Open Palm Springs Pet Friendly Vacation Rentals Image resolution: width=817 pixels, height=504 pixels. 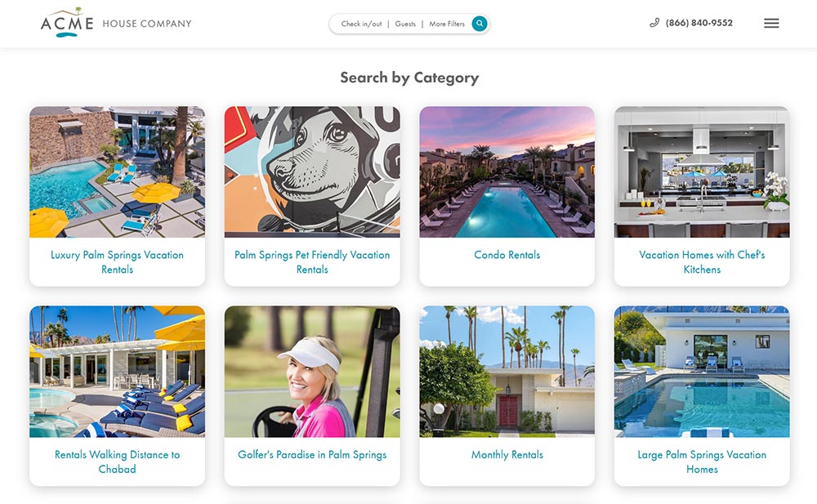click(x=312, y=261)
